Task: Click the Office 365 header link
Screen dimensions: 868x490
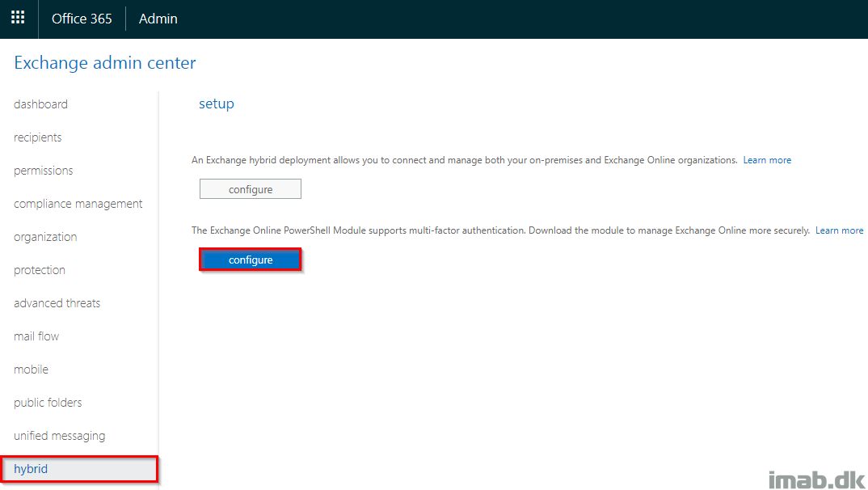Action: tap(82, 19)
